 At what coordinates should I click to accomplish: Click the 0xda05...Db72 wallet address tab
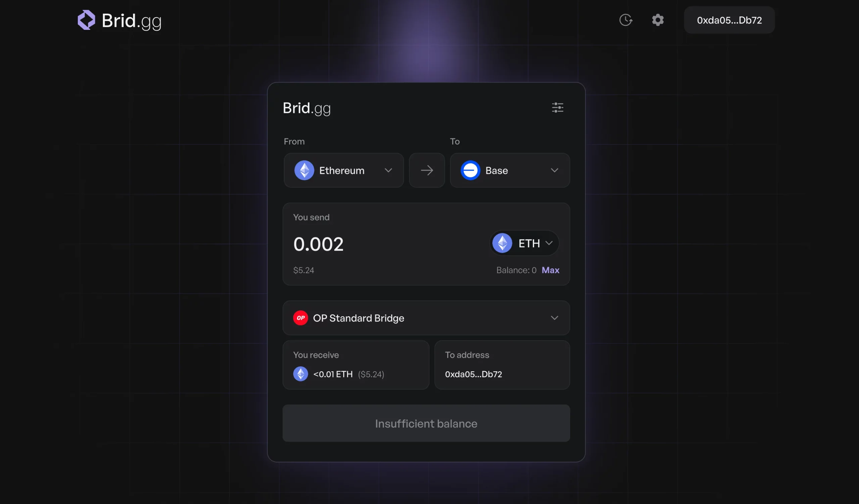pos(729,20)
